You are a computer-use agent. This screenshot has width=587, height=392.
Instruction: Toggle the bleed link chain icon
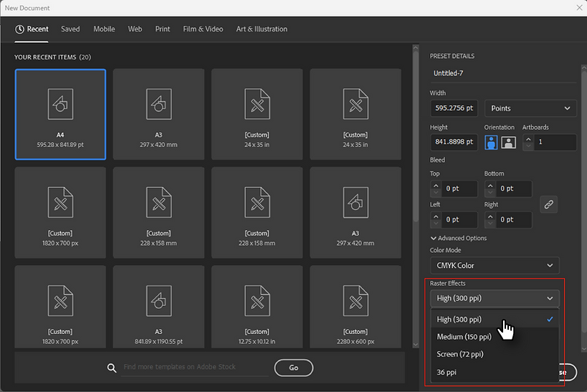click(x=549, y=204)
